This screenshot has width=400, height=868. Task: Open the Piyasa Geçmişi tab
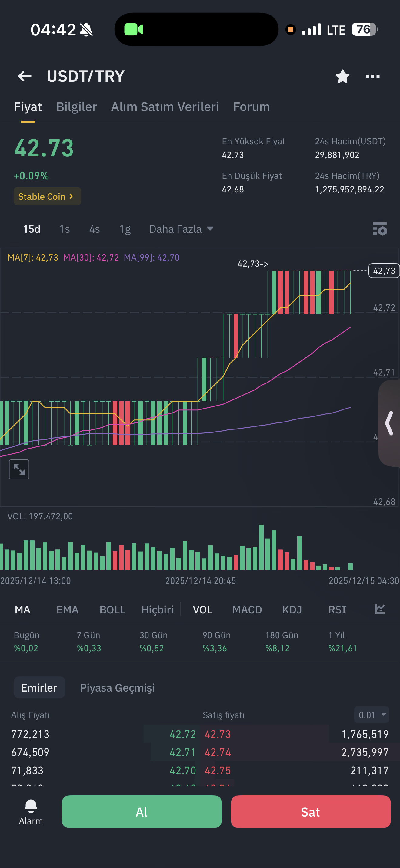pyautogui.click(x=117, y=687)
